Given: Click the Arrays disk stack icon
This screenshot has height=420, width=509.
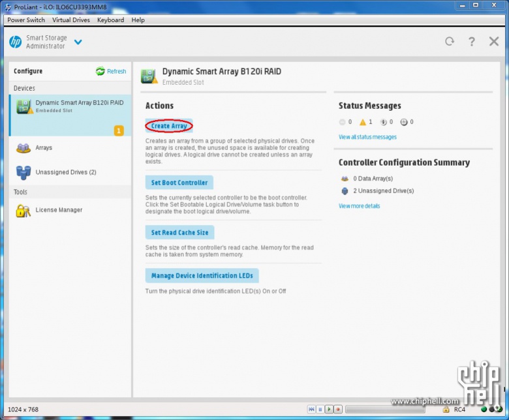Looking at the screenshot, I should tap(23, 148).
